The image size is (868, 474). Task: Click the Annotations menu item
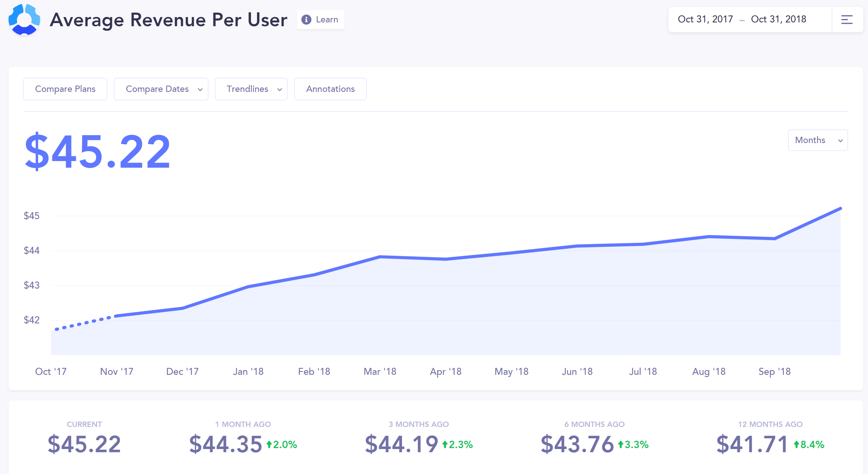(331, 89)
